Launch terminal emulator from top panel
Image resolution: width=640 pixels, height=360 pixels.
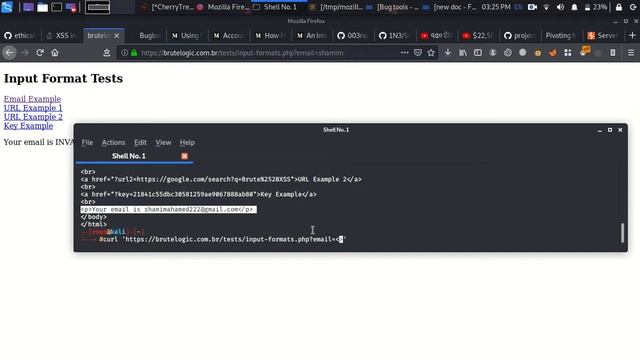tap(56, 7)
